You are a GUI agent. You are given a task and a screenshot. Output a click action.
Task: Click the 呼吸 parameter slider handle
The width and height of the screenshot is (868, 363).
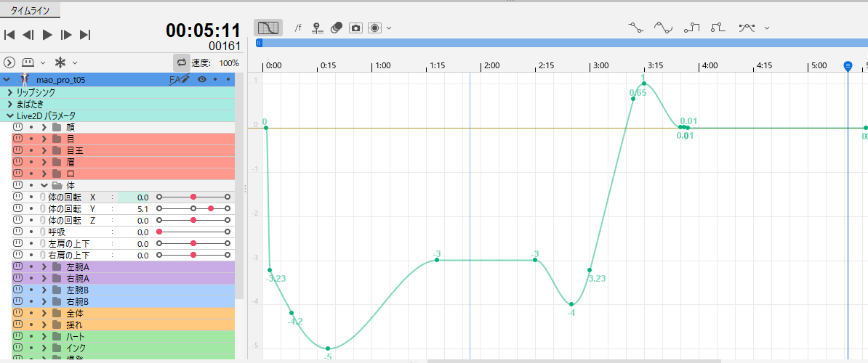(x=159, y=232)
